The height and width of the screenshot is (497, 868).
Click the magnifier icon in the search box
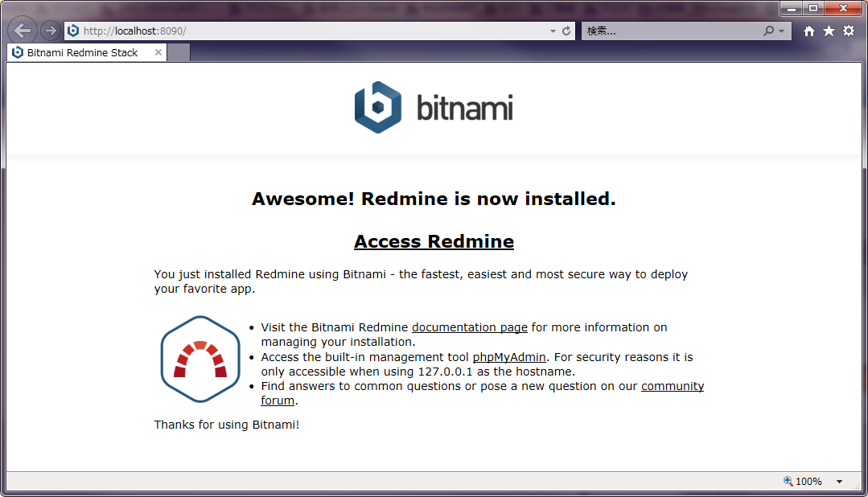pyautogui.click(x=768, y=30)
